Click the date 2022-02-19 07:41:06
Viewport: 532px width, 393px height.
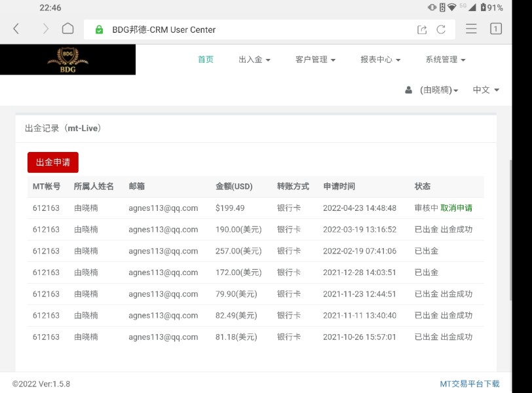point(360,251)
